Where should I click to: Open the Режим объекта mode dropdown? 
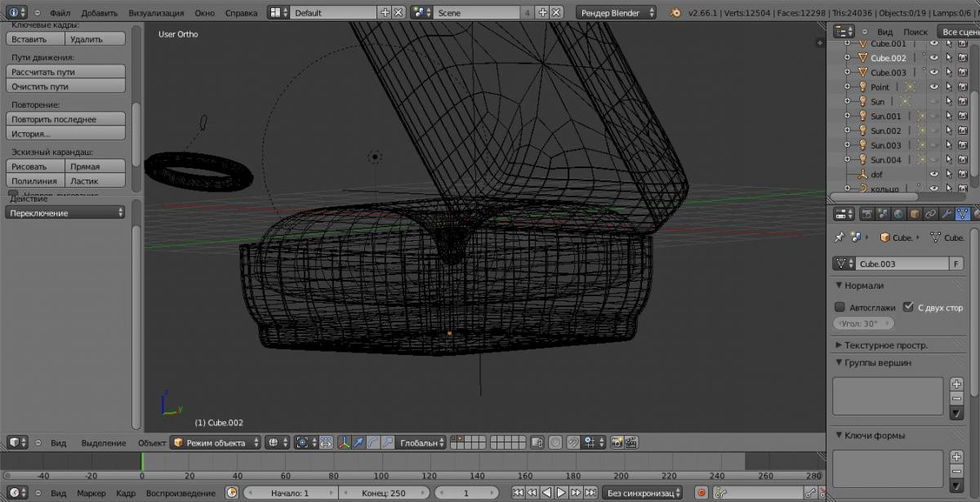tap(216, 442)
